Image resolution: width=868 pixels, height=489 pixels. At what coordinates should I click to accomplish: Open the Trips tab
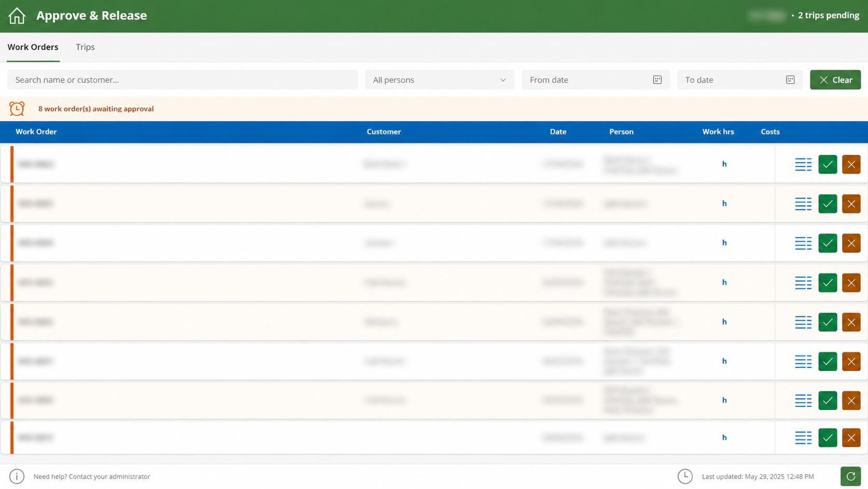coord(85,47)
